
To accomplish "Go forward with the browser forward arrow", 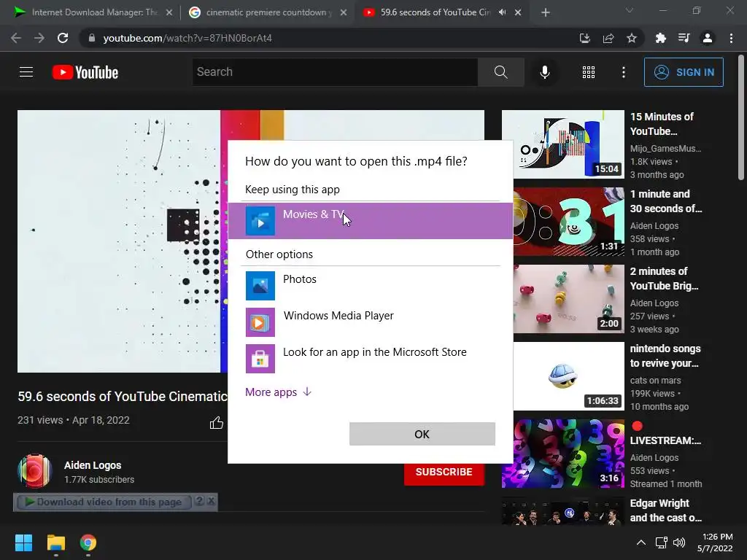I will pos(39,38).
